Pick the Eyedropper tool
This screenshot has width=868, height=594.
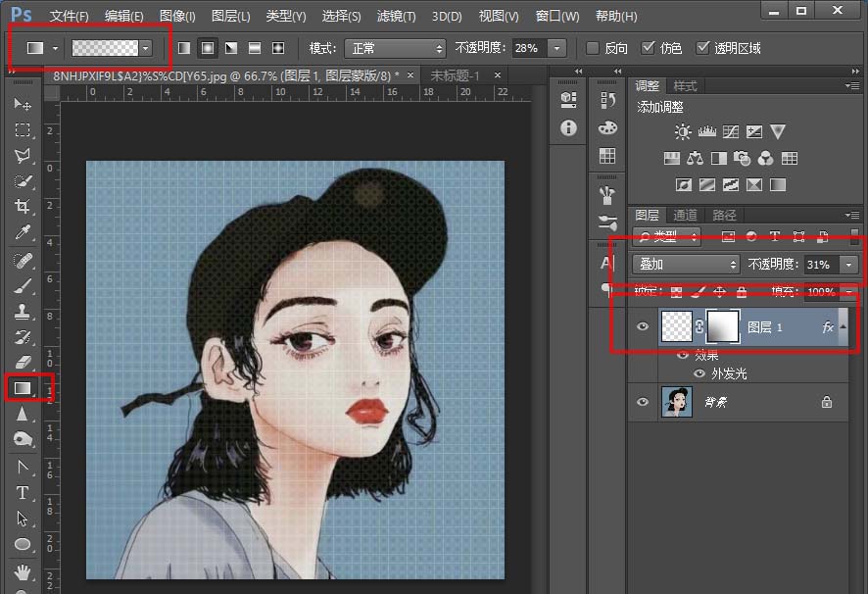click(x=22, y=232)
